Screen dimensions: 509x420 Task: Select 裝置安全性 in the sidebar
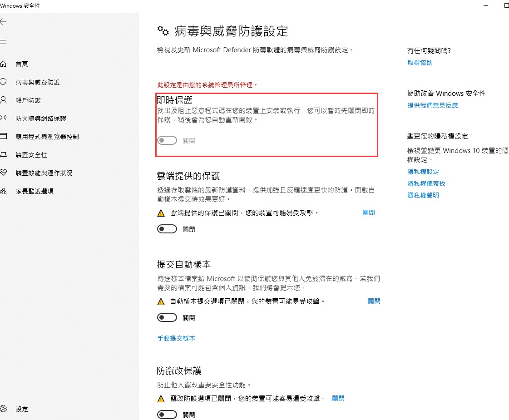click(31, 155)
